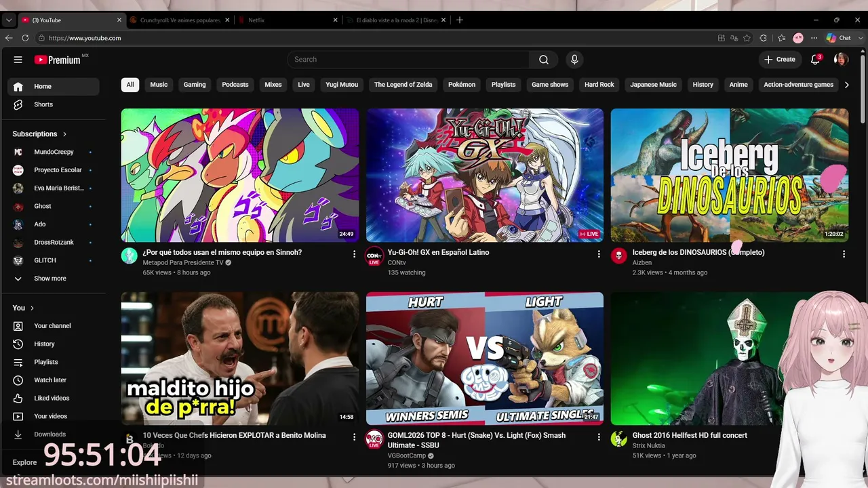Select the Gaming filter chip
Screen dimensions: 868x488
(x=195, y=85)
